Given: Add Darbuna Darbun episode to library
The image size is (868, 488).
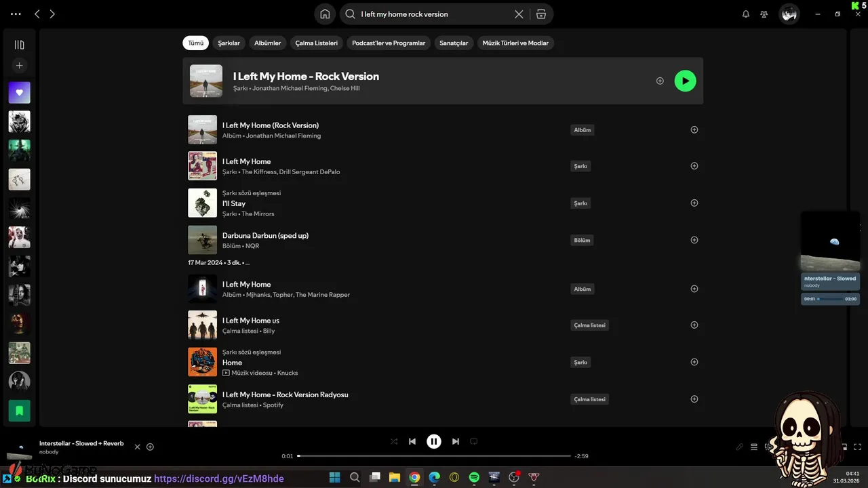Looking at the screenshot, I should pos(694,240).
